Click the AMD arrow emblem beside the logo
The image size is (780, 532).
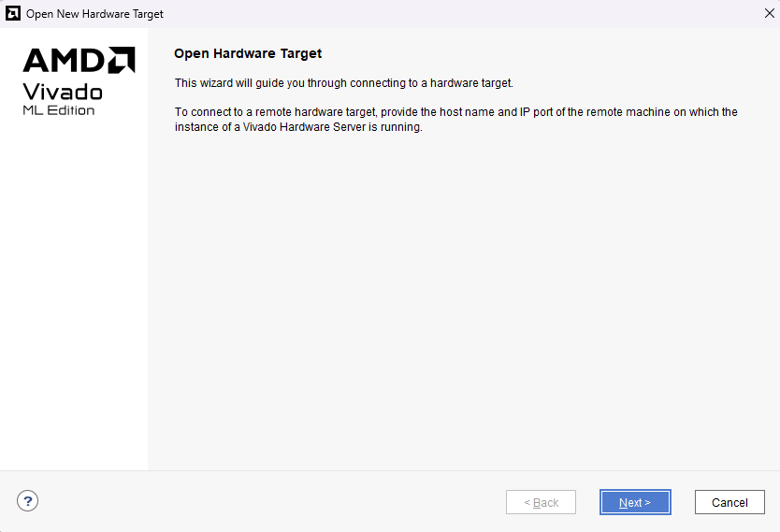click(x=121, y=61)
